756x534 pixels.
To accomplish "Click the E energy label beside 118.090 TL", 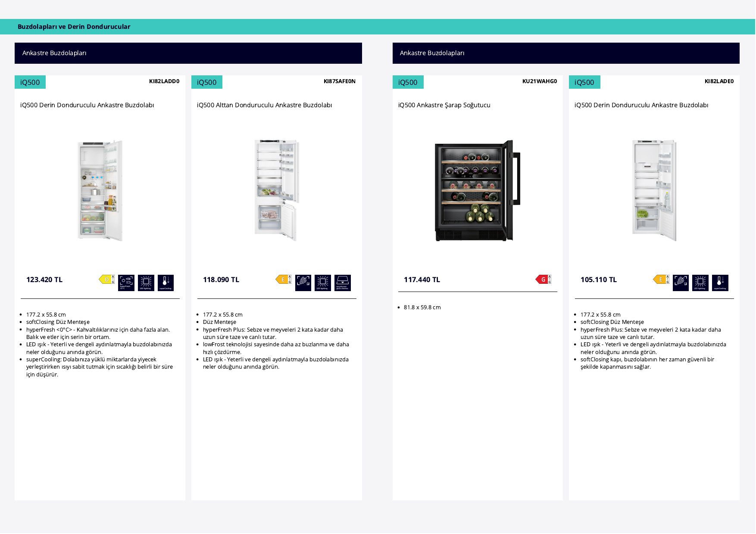I will [x=283, y=279].
